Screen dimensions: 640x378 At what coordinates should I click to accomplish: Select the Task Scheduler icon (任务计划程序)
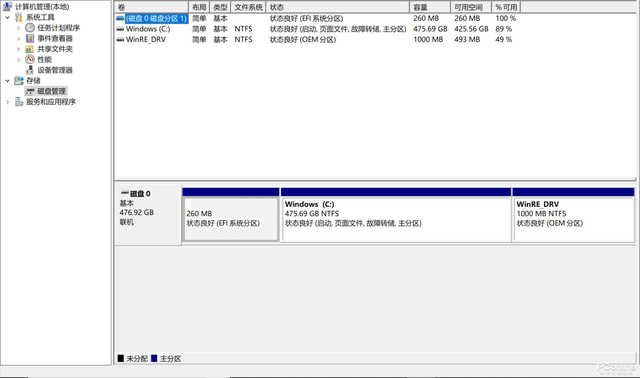point(30,28)
